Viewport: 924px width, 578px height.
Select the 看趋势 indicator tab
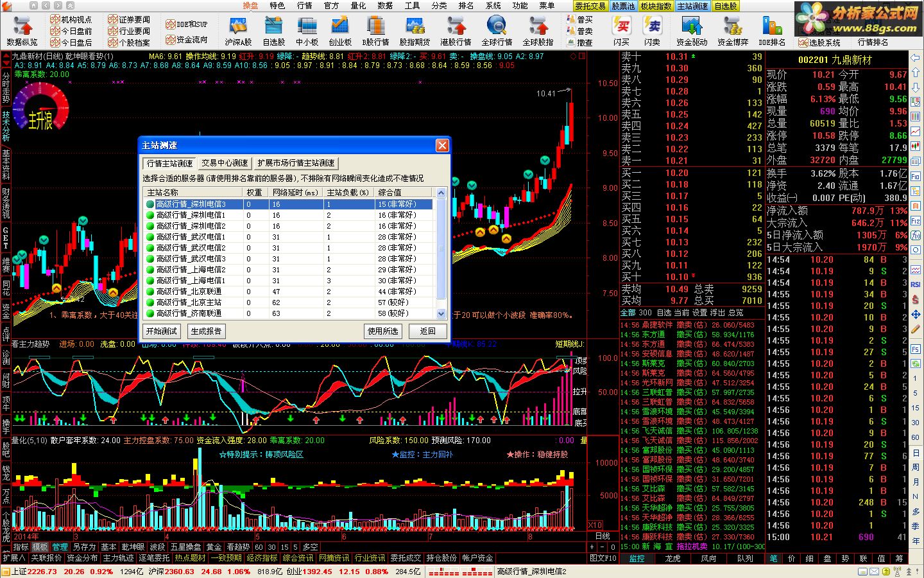point(238,547)
